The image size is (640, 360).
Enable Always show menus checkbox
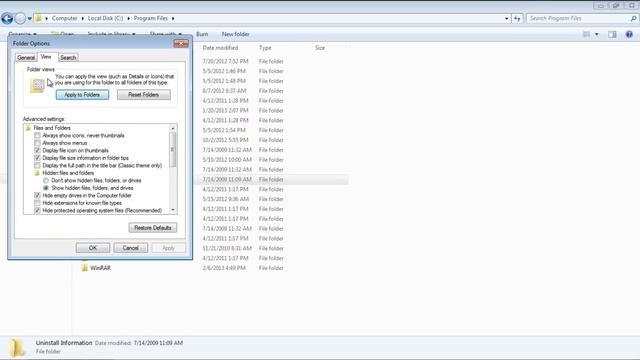click(37, 143)
